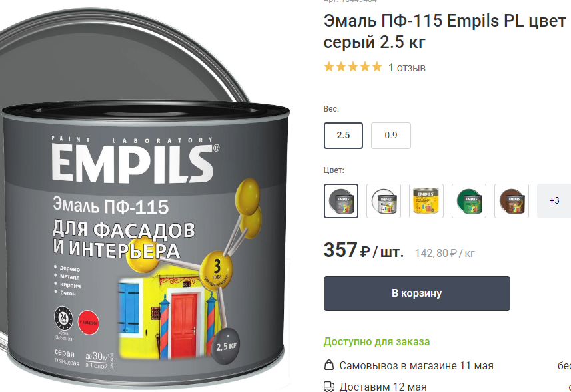Choose the green paint color thumbnail
This screenshot has height=392, width=571.
click(x=468, y=201)
